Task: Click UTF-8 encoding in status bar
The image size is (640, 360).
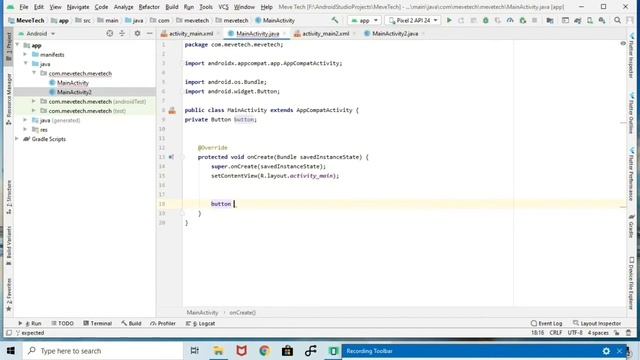Action: 575,333
